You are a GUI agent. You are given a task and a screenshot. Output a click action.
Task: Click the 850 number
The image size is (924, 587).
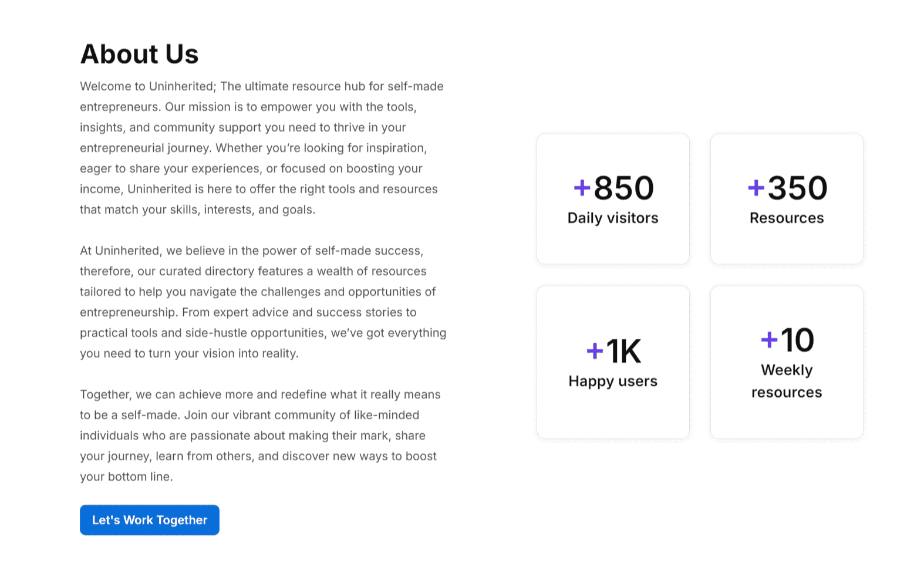(x=623, y=188)
